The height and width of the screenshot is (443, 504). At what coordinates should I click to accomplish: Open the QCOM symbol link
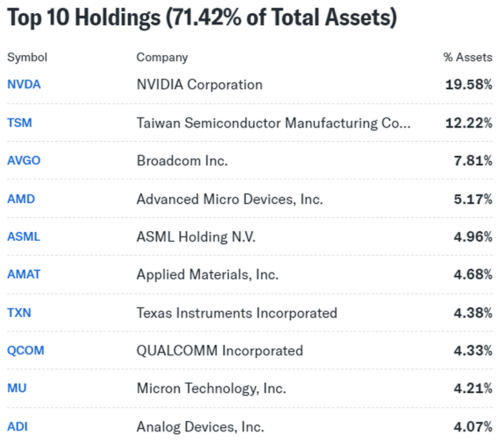(26, 351)
